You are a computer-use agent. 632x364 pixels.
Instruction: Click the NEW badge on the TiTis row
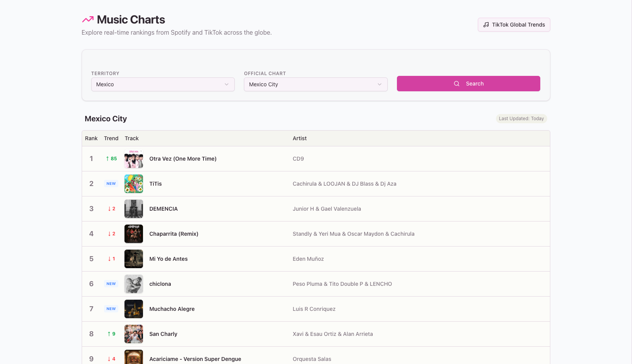pos(111,183)
